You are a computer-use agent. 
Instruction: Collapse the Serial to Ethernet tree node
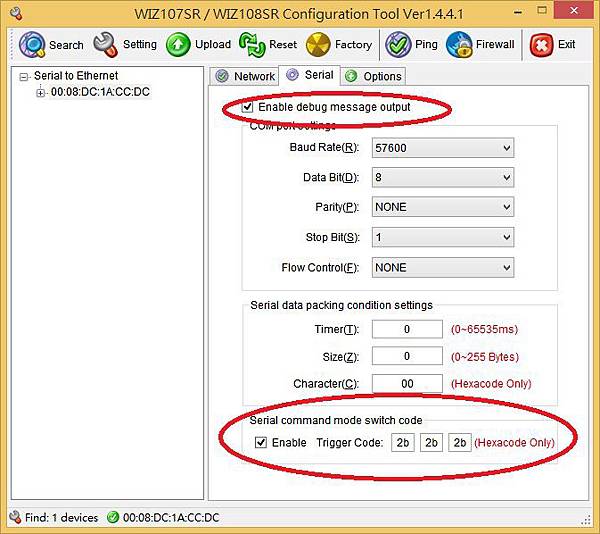(24, 77)
